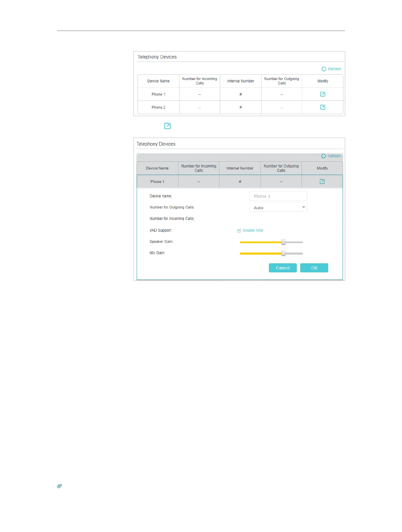
Task: Click the Device Name header in the lower table
Action: 157,168
